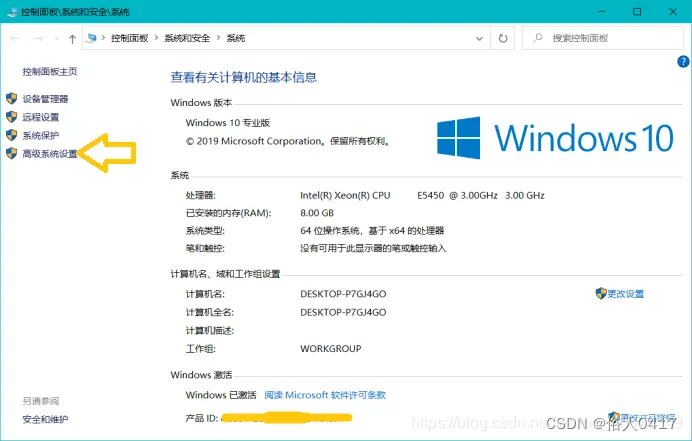692x441 pixels.
Task: Select the Windows 10 专业版 edition text
Action: pos(228,123)
